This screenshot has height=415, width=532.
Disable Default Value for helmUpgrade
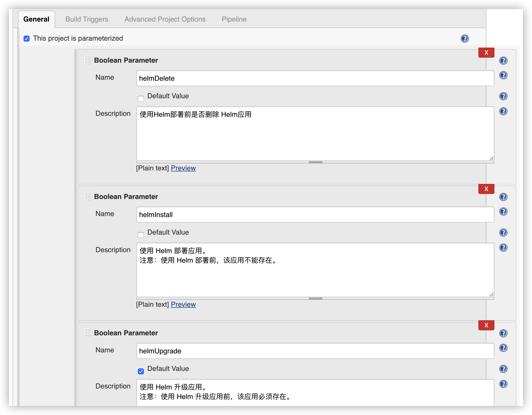pyautogui.click(x=141, y=371)
